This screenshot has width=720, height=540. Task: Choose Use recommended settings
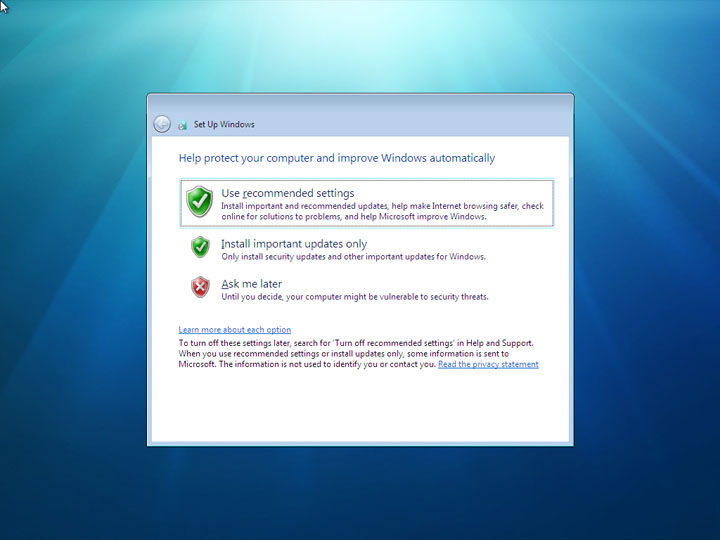coord(367,203)
